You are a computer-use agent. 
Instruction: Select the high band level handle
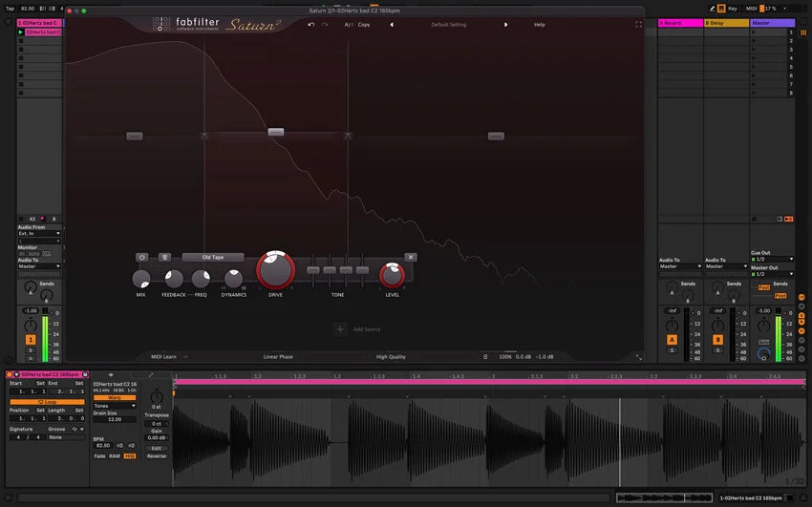(x=496, y=137)
